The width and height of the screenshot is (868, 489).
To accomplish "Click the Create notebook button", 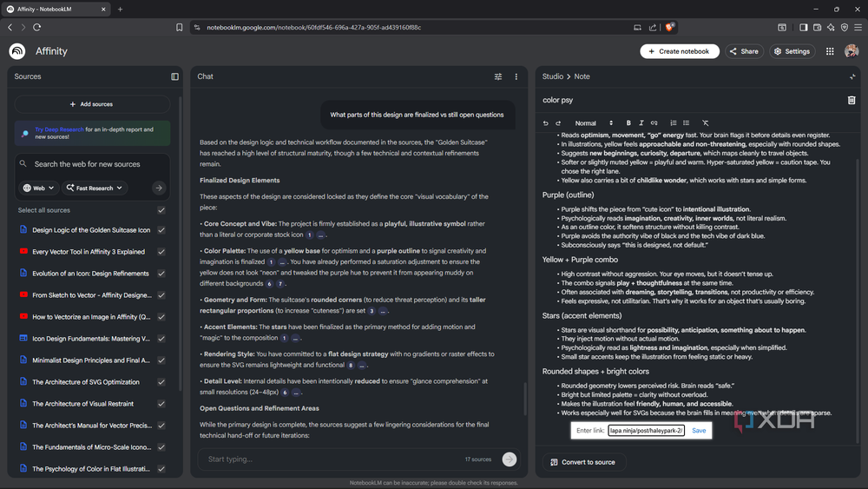I will tap(680, 51).
